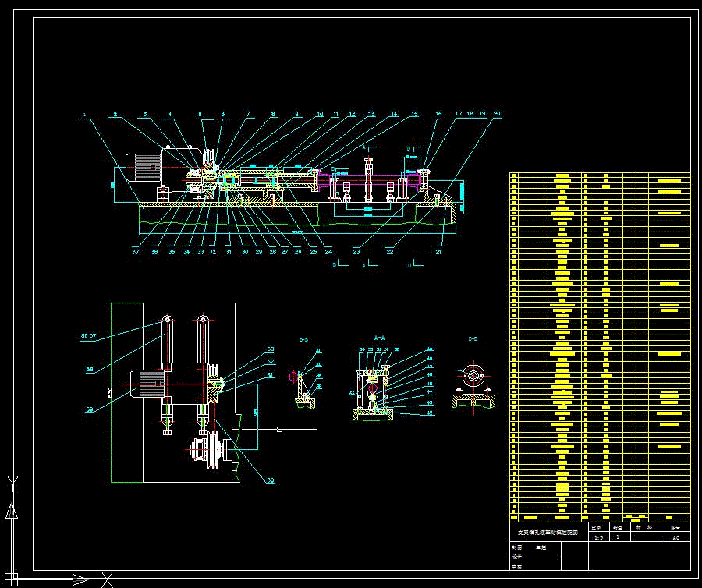Viewport: 702px width, 588px height.
Task: Select part number 62 in the plan view
Action: (271, 362)
